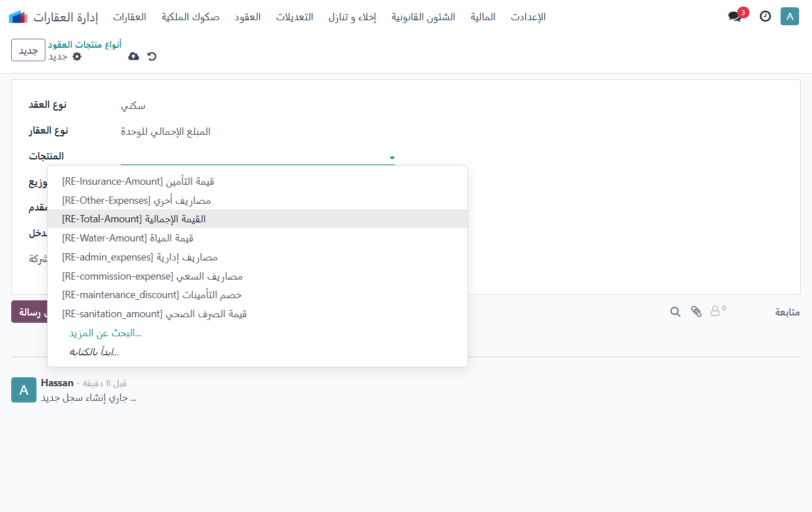Select the RE-sanitation_amount product option
This screenshot has height=512, width=812.
pos(258,314)
